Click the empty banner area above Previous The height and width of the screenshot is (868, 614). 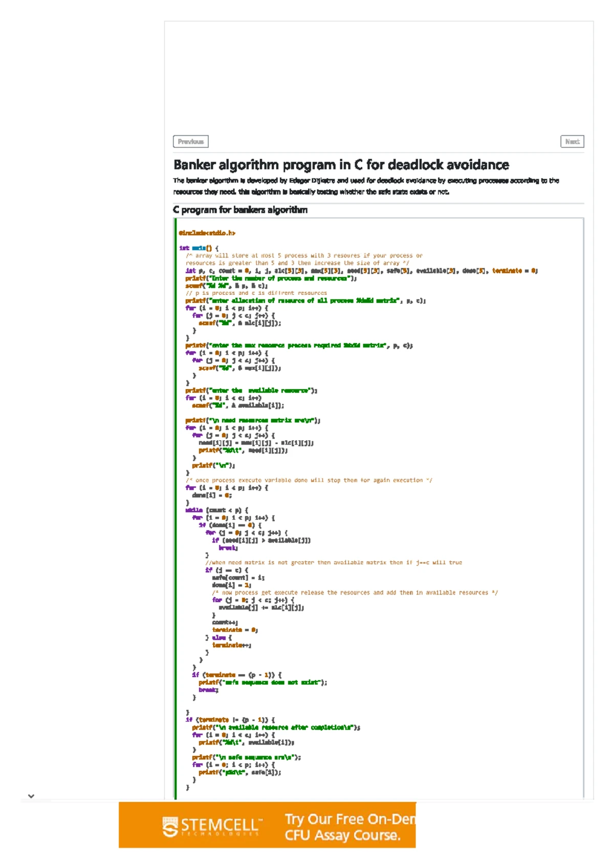click(379, 77)
